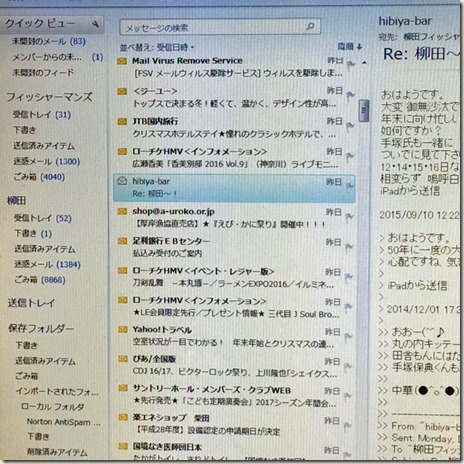Flag the Yahoo!トラベル message

[x=348, y=337]
